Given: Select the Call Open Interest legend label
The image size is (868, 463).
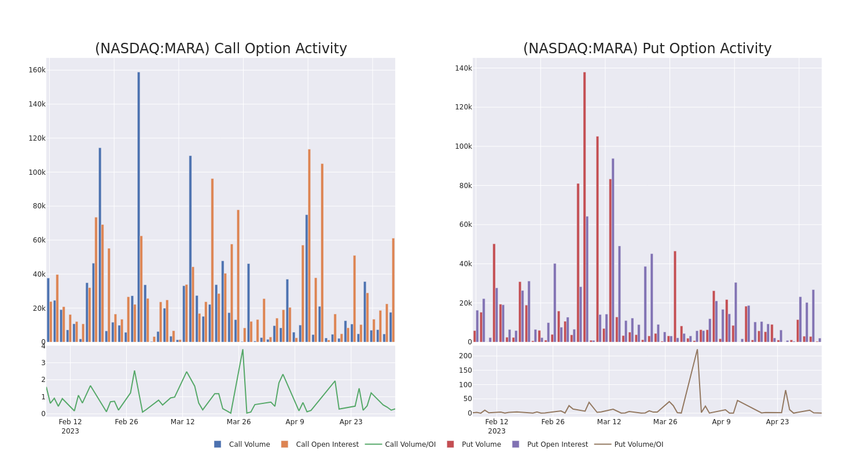Looking at the screenshot, I should pyautogui.click(x=328, y=444).
